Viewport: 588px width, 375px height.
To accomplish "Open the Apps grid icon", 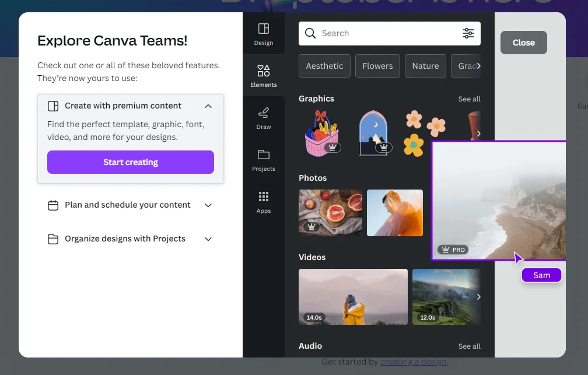I will [x=263, y=197].
